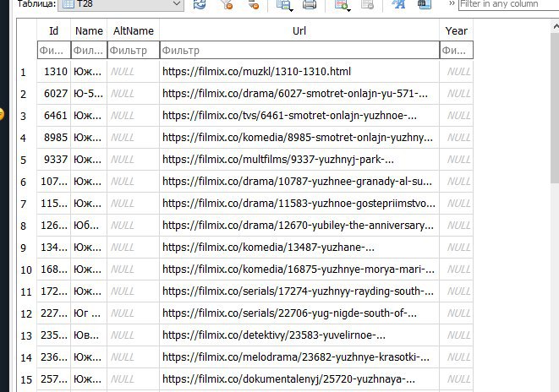Viewport: 559px width, 392px height.
Task: Sort by the Year column header
Action: [x=457, y=30]
